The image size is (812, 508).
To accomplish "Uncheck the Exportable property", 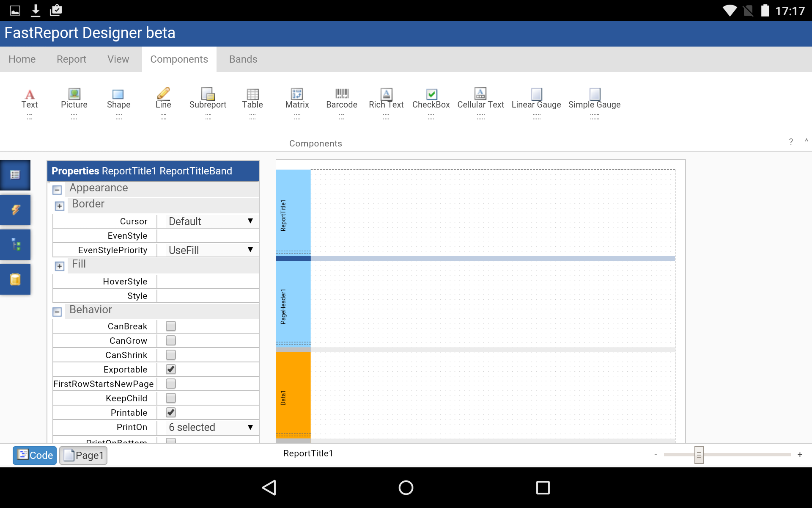I will click(x=171, y=370).
